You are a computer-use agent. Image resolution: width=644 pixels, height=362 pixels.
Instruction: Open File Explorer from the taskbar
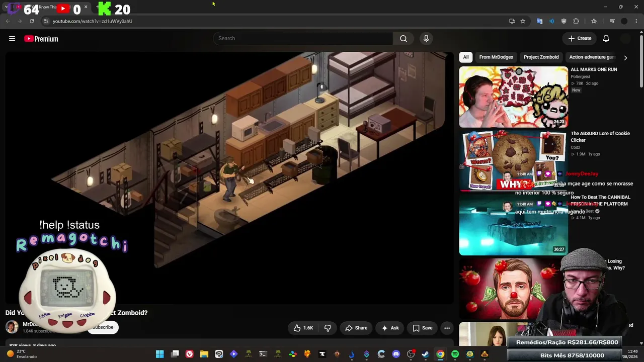204,354
